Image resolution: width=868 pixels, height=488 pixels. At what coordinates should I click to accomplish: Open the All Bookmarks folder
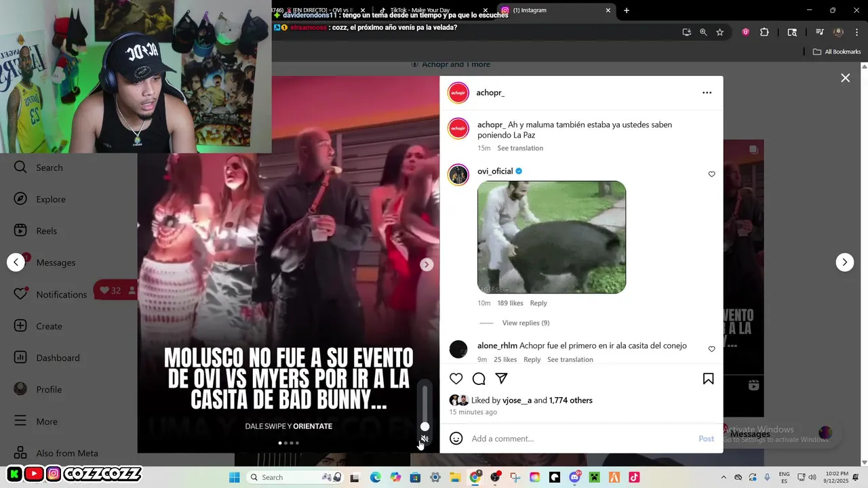coord(837,52)
